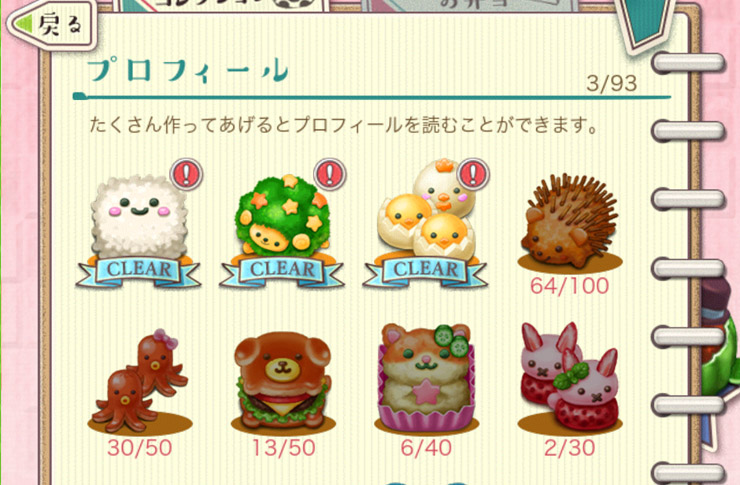Click the 64/100 hedgehog progress counter
Image resolution: width=740 pixels, height=485 pixels.
570,286
